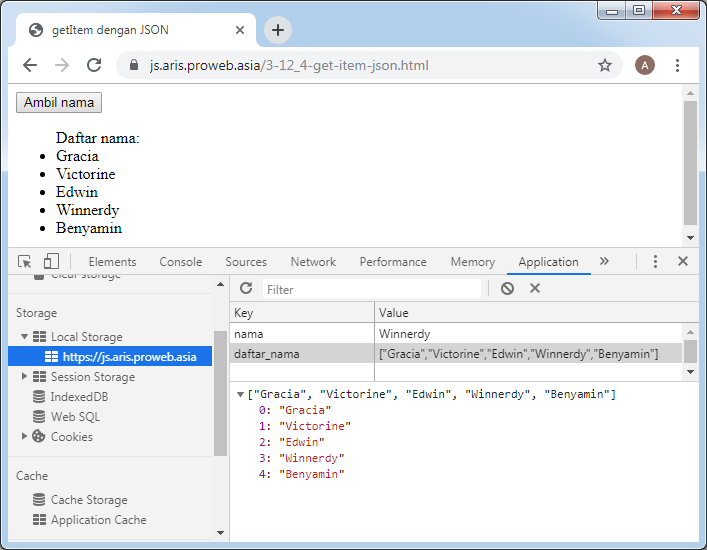Click the page scrollbar thumb
Viewport: 707px width, 550px height.
(690, 163)
